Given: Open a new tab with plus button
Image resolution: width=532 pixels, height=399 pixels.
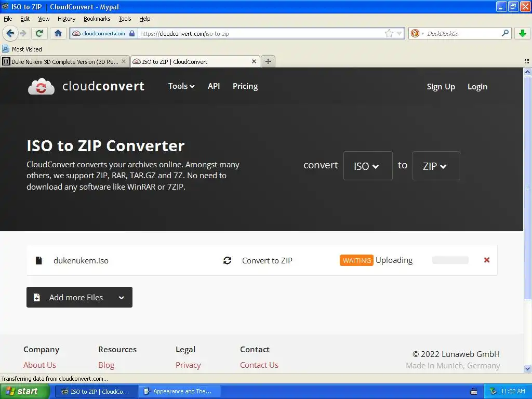Looking at the screenshot, I should (268, 61).
